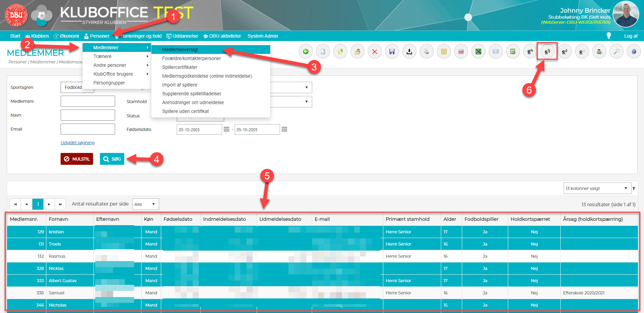644x313 pixels.
Task: Click the envelope email toolbar icon
Action: [496, 52]
